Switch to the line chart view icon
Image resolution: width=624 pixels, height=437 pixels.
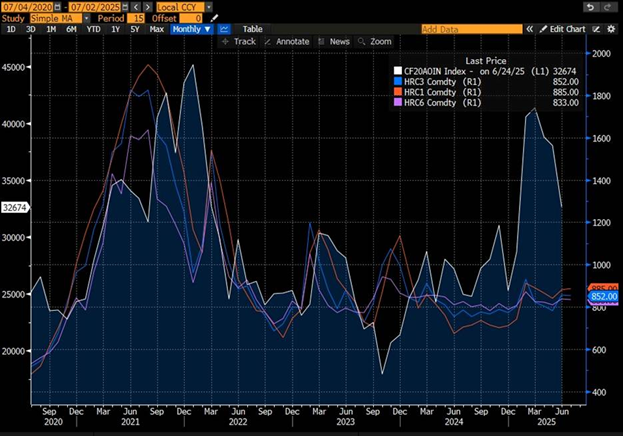click(x=224, y=29)
